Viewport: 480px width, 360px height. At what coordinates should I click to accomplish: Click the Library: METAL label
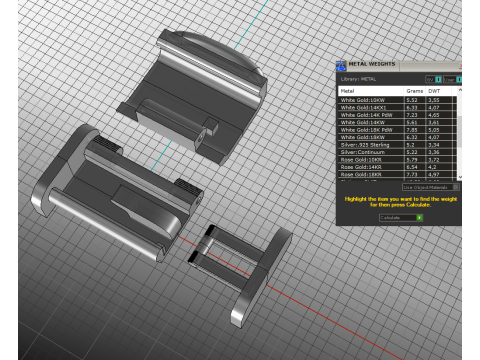pos(358,79)
